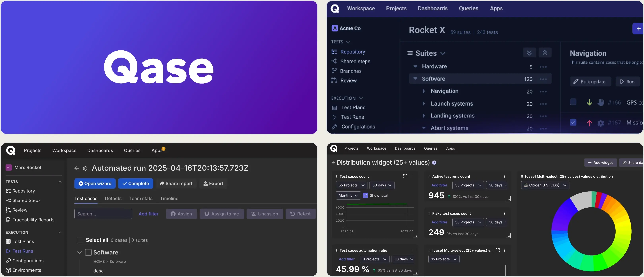Open the Citroen D S (CDS) dropdown
Viewport: 644px width, 277px height.
(x=545, y=185)
